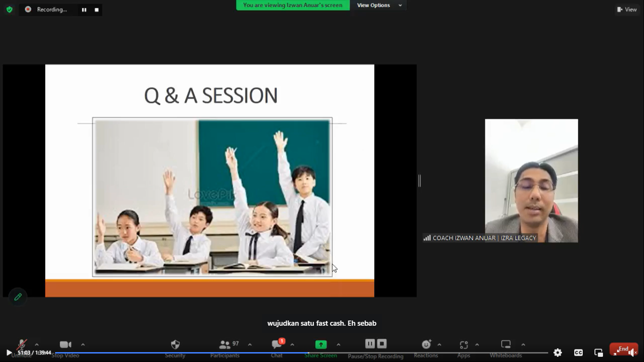Click the signal strength bars beside coach's name
The height and width of the screenshot is (362, 644).
[427, 238]
